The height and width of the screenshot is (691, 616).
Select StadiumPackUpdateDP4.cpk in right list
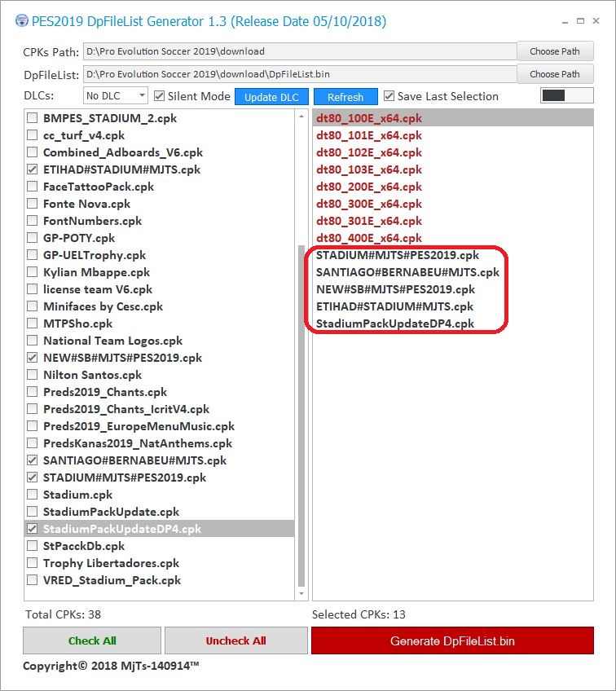pos(453,323)
